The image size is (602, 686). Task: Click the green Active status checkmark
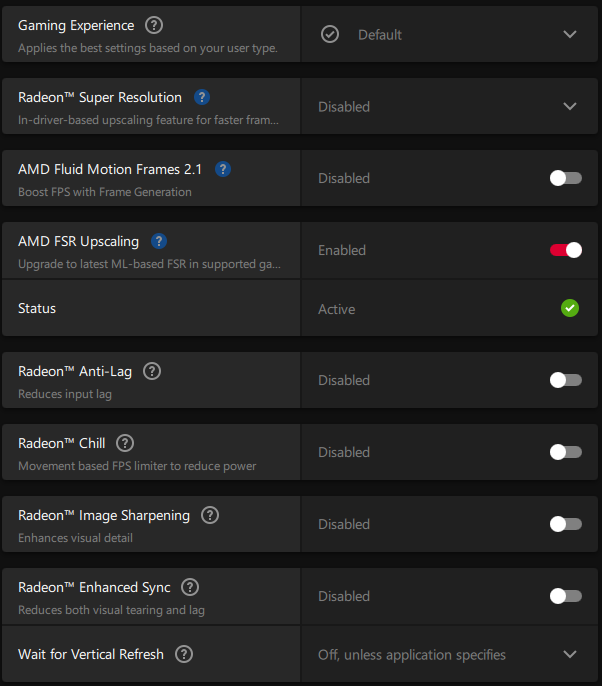coord(570,308)
